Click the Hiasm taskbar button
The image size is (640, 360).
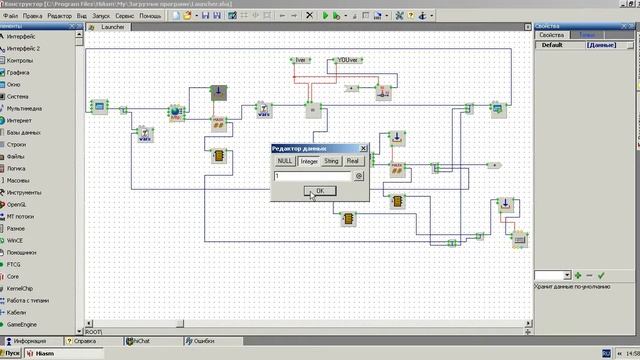[x=64, y=353]
